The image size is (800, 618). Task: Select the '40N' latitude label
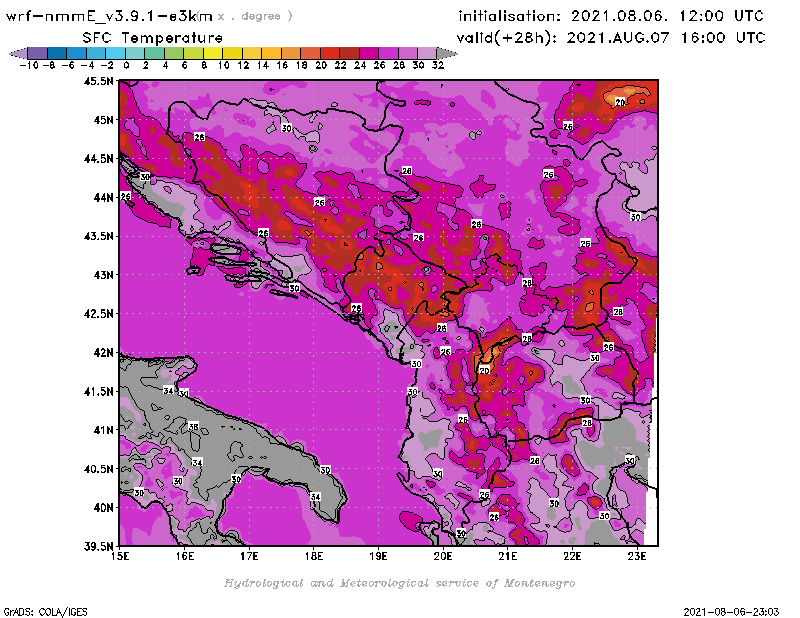(104, 508)
